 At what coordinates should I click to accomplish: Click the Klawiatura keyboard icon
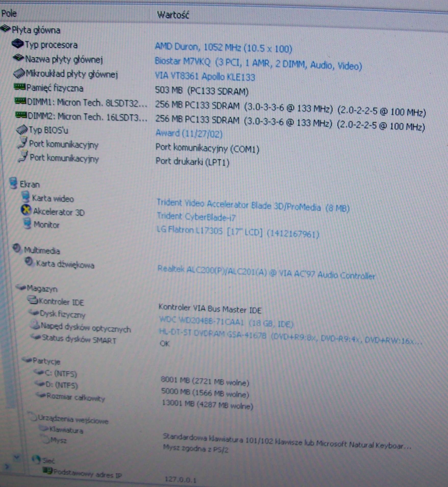[44, 429]
